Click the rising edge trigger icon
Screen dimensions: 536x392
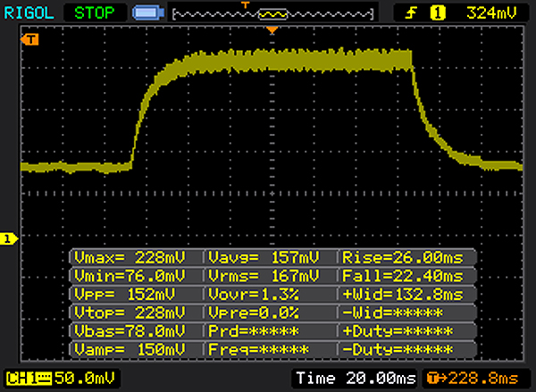[411, 13]
